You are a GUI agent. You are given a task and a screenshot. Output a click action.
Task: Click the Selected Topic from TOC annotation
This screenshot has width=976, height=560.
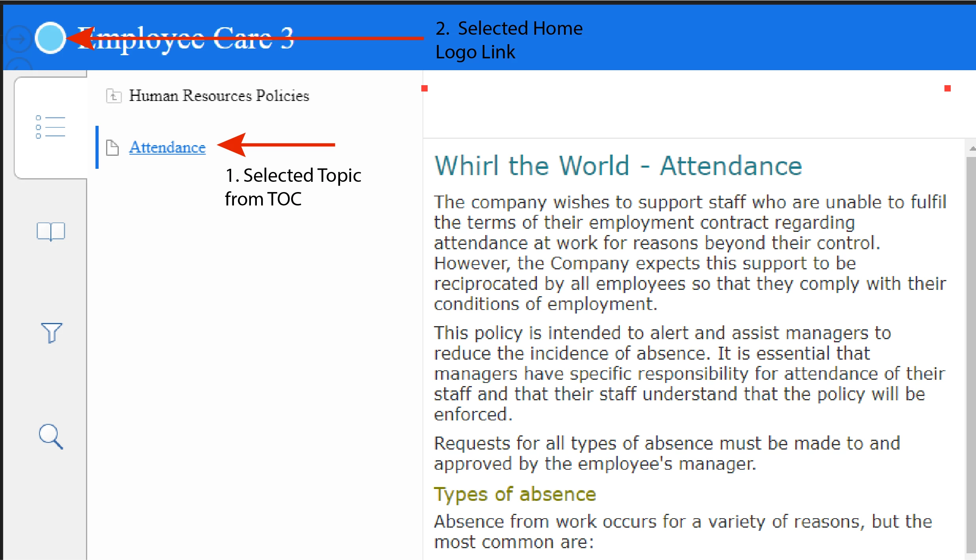293,187
